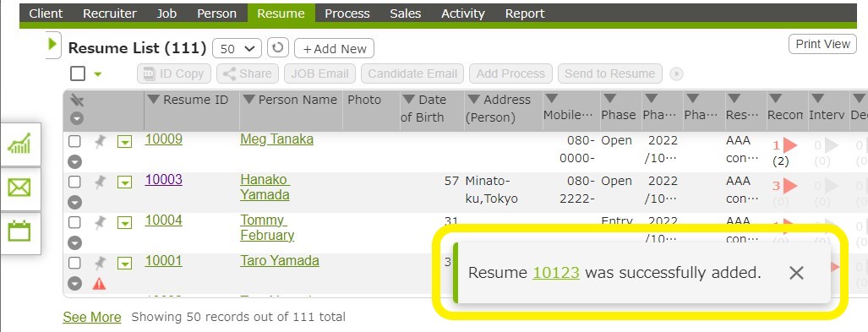This screenshot has width=868, height=332.
Task: Open the records-per-page 50 dropdown
Action: pyautogui.click(x=237, y=49)
